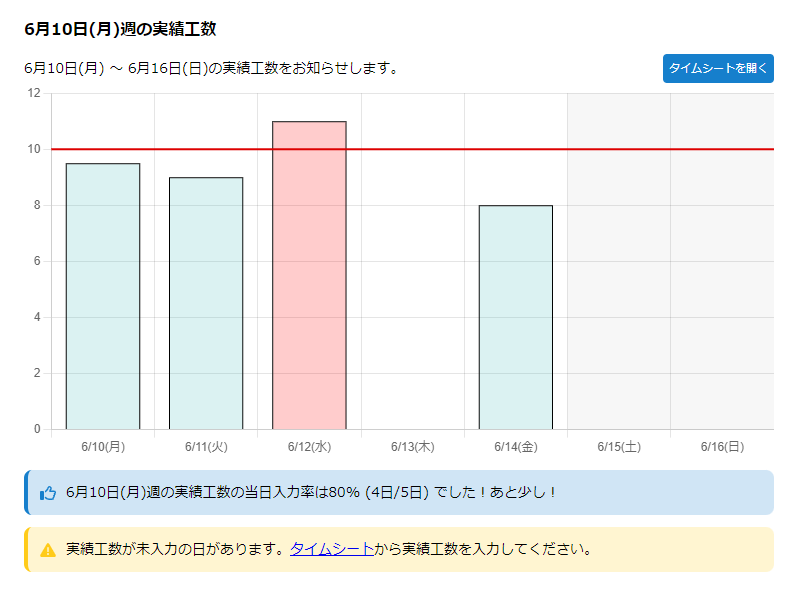Click the thumbs-up icon in blue banner
The width and height of the screenshot is (801, 592).
click(47, 493)
